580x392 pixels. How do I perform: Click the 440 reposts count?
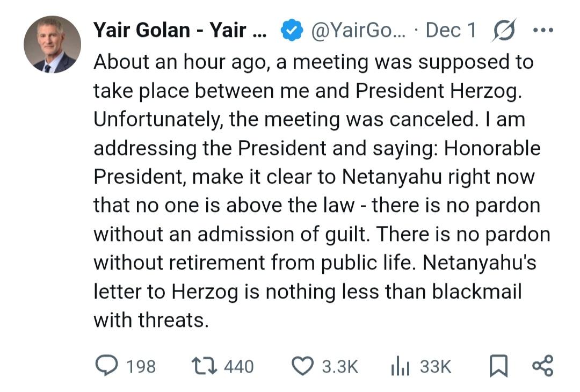click(238, 367)
